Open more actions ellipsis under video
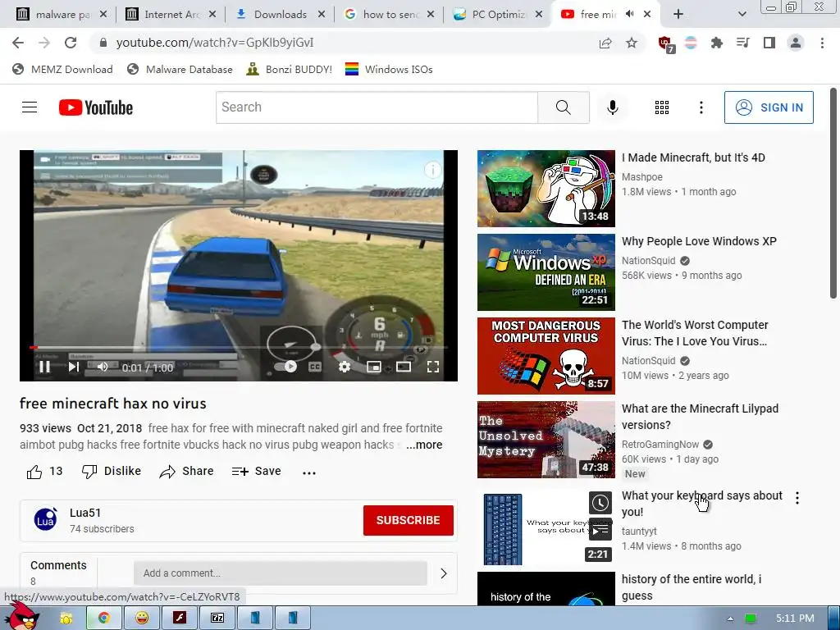This screenshot has width=840, height=630. (309, 472)
